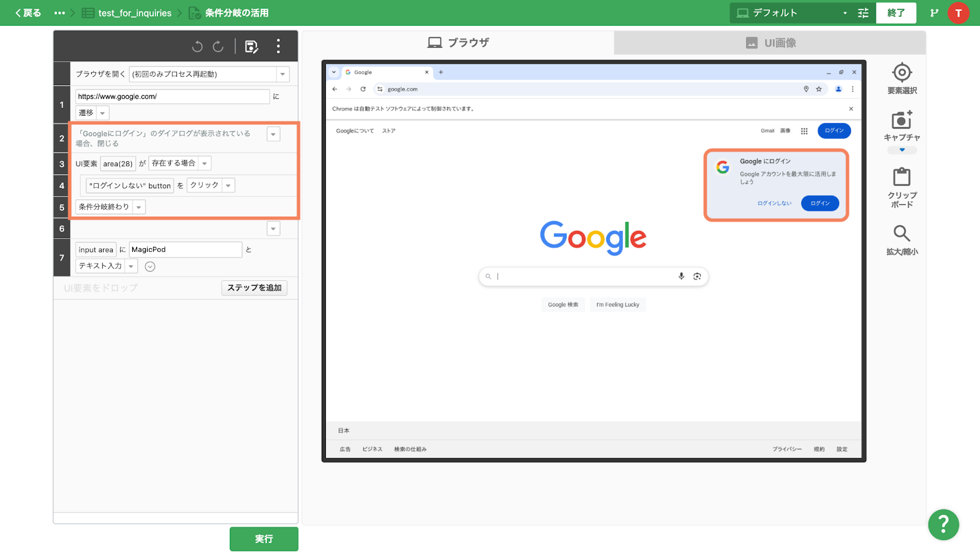Click the 画像 link in Google header
The height and width of the screenshot is (556, 980).
click(785, 131)
